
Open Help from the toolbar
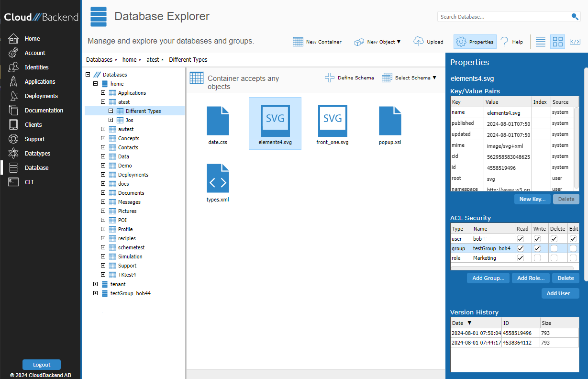511,42
